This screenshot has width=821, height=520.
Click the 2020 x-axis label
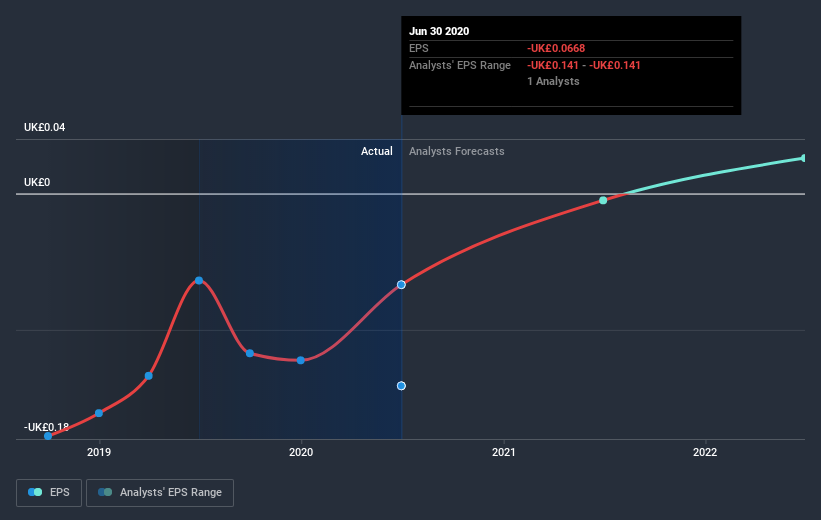click(301, 452)
